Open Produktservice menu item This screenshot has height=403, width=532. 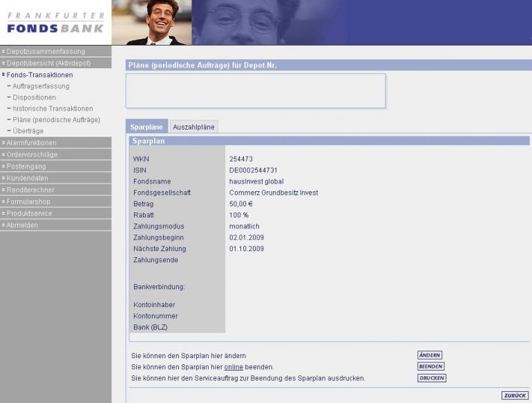coord(56,213)
